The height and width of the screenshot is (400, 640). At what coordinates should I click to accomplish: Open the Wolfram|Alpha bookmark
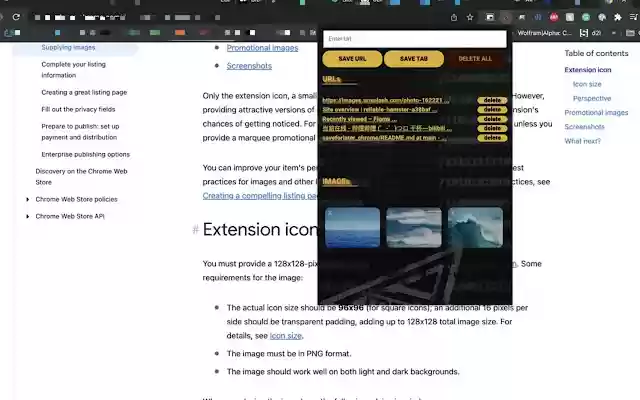[544, 33]
